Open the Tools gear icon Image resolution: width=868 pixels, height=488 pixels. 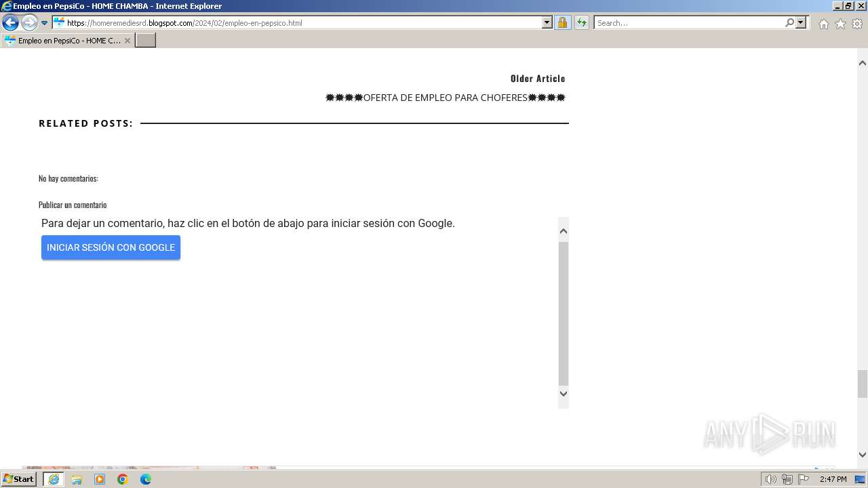[857, 24]
